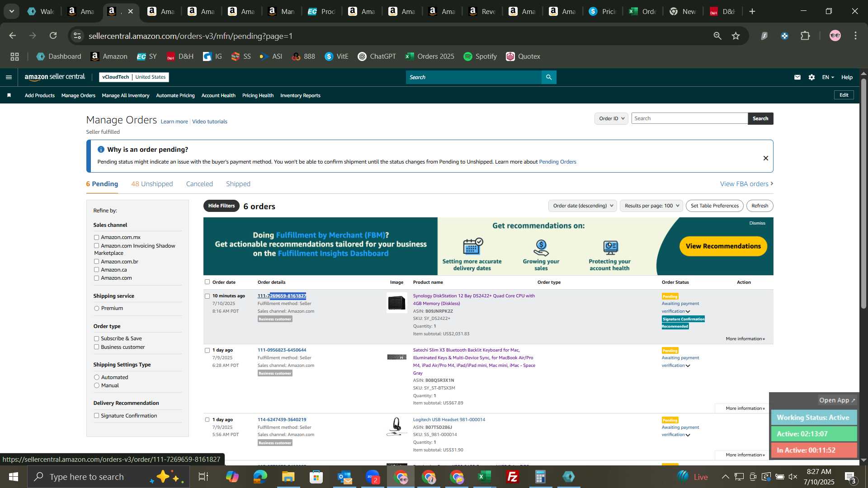The width and height of the screenshot is (868, 488).
Task: Open a new browser tab with plus
Action: (x=752, y=11)
